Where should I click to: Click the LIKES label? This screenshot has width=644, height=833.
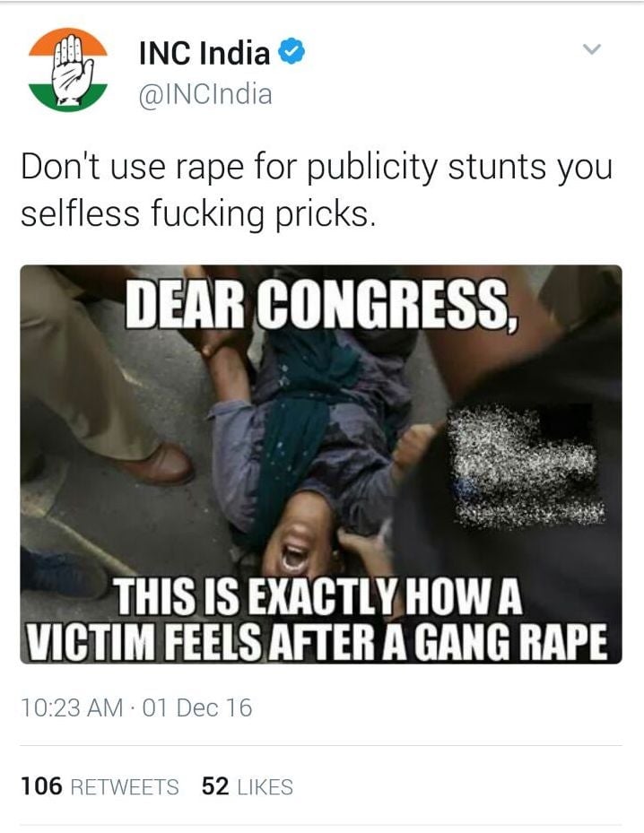click(265, 786)
